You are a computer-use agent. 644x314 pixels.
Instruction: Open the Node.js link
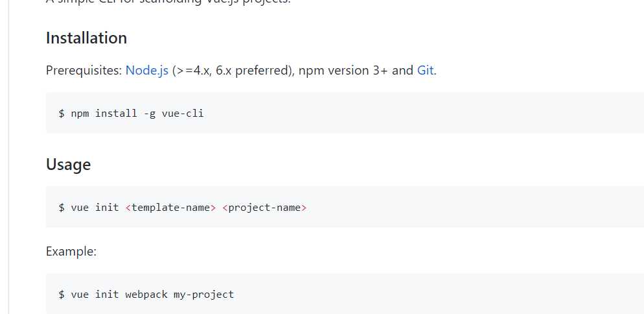146,71
